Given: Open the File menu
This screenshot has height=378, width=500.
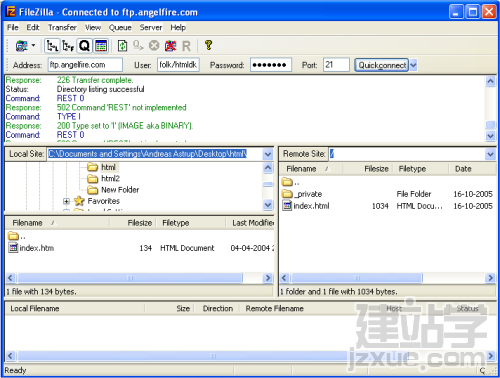Looking at the screenshot, I should [x=13, y=27].
